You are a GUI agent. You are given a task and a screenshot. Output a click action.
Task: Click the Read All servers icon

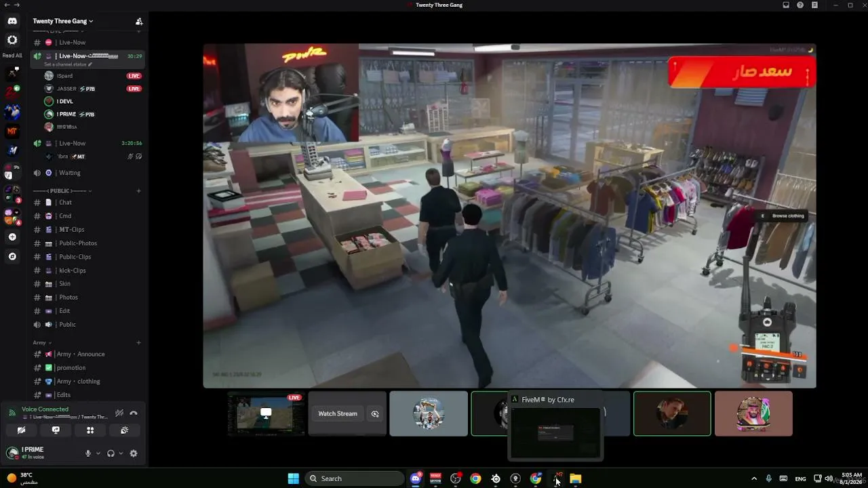click(12, 41)
